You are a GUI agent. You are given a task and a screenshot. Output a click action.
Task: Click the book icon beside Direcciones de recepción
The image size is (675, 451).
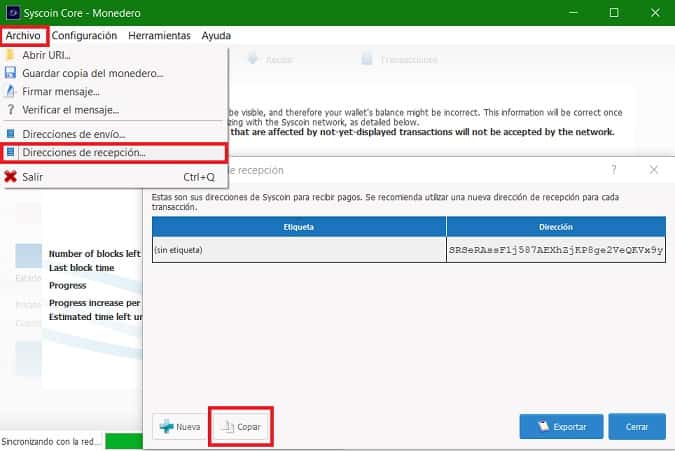11,152
